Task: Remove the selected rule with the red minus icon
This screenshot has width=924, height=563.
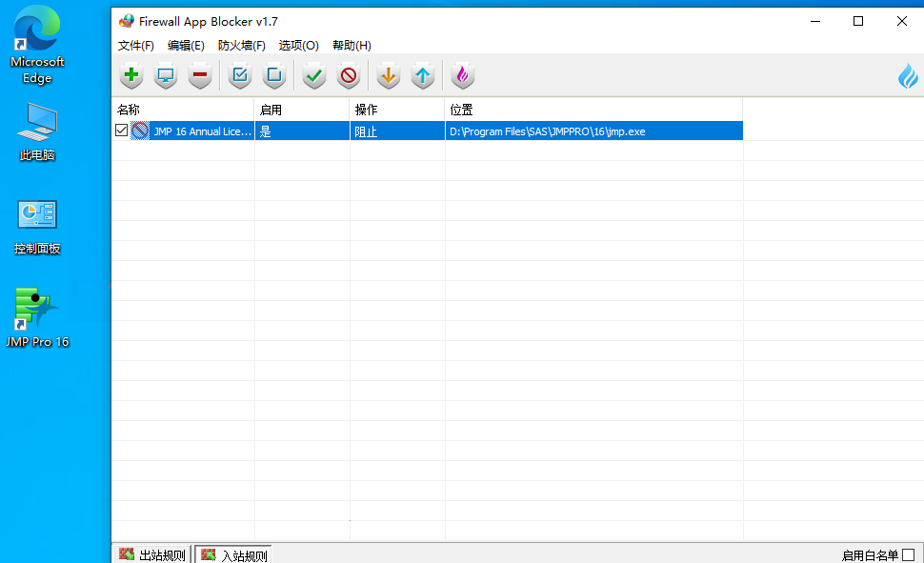Action: [x=199, y=75]
